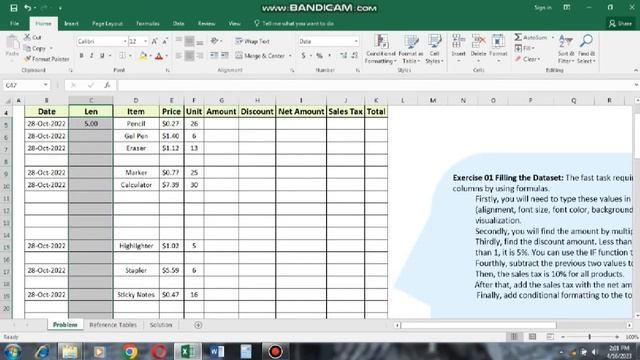Click Sign in link
This screenshot has width=640, height=360.
click(543, 8)
